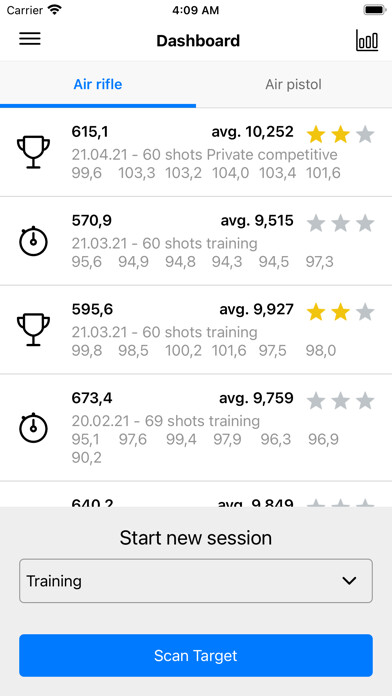
Task: Open the hamburger menu
Action: (30, 39)
